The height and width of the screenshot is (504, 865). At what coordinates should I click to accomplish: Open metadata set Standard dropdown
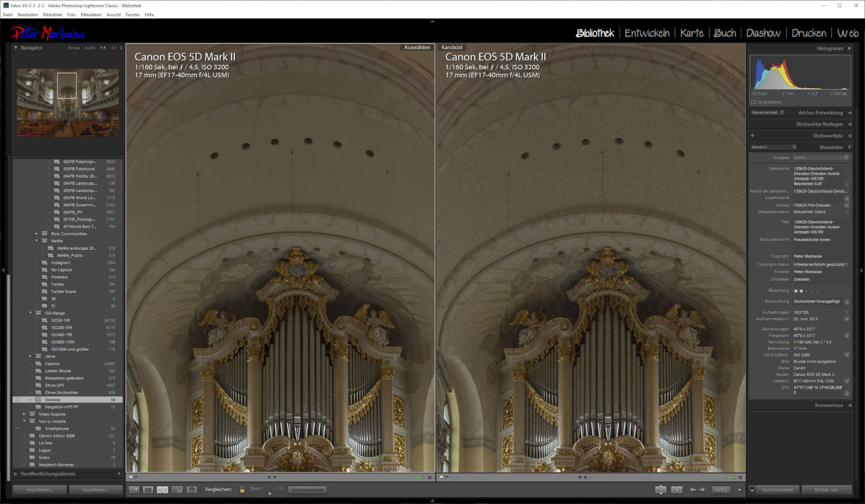(x=773, y=147)
